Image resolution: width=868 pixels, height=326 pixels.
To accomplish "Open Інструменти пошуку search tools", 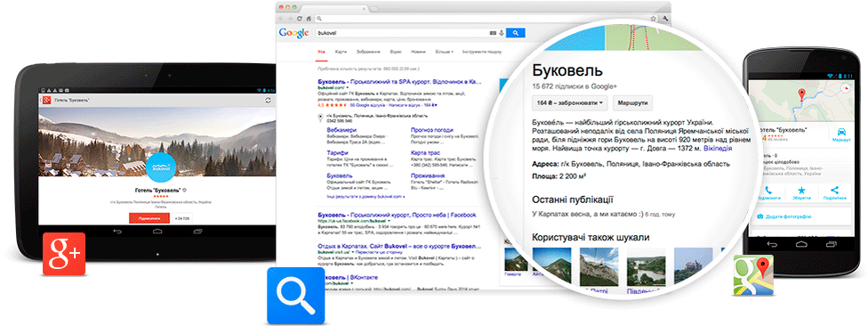I will pyautogui.click(x=482, y=52).
